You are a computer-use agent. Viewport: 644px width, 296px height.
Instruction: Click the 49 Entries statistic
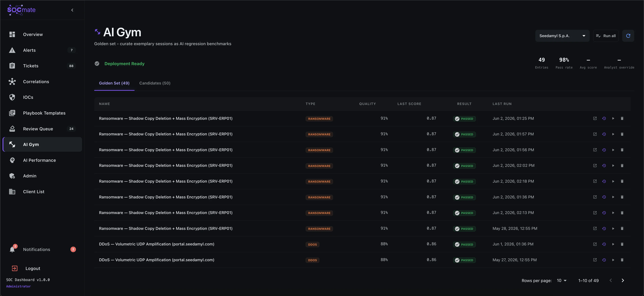[x=542, y=63]
